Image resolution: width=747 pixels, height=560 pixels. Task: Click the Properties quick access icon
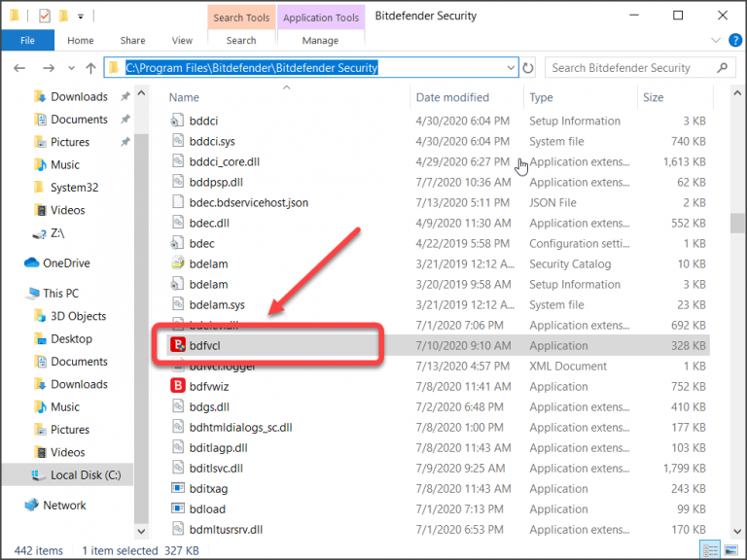(x=45, y=17)
